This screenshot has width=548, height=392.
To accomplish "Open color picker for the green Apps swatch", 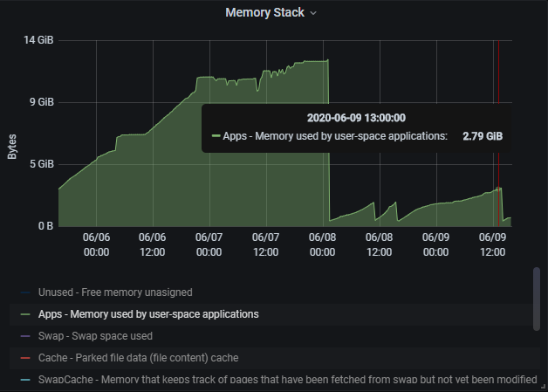I will [25, 314].
